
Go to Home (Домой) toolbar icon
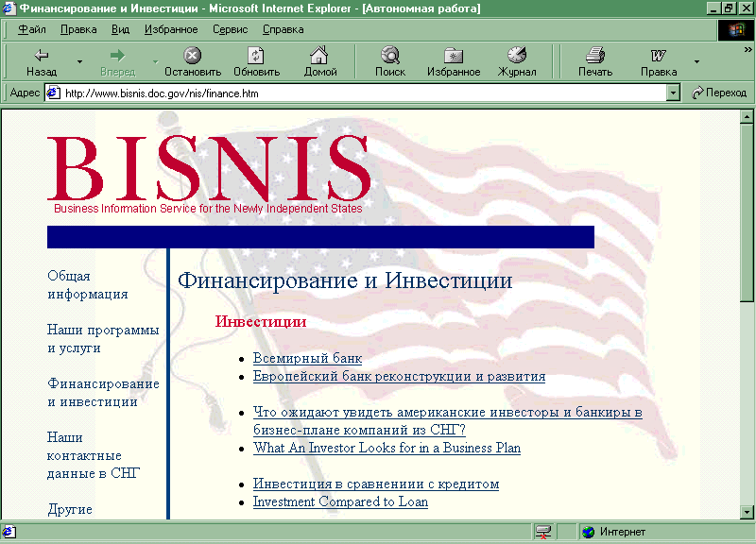coord(320,56)
